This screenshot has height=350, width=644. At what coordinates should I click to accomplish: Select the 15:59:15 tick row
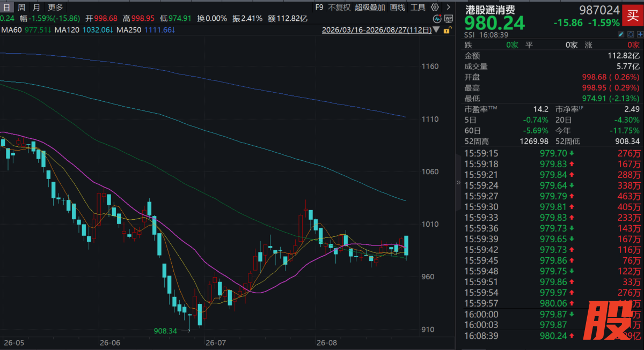pos(552,153)
